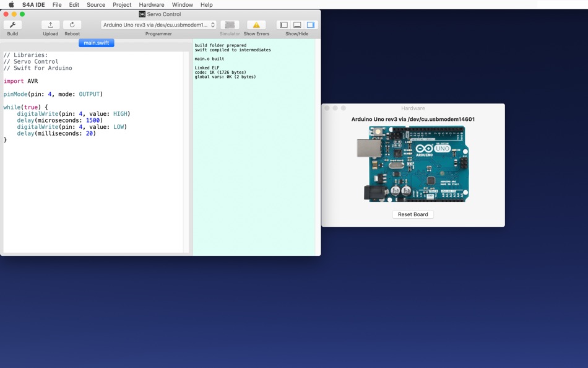Click the 'delay(microseconds: 1500)' line

point(59,121)
